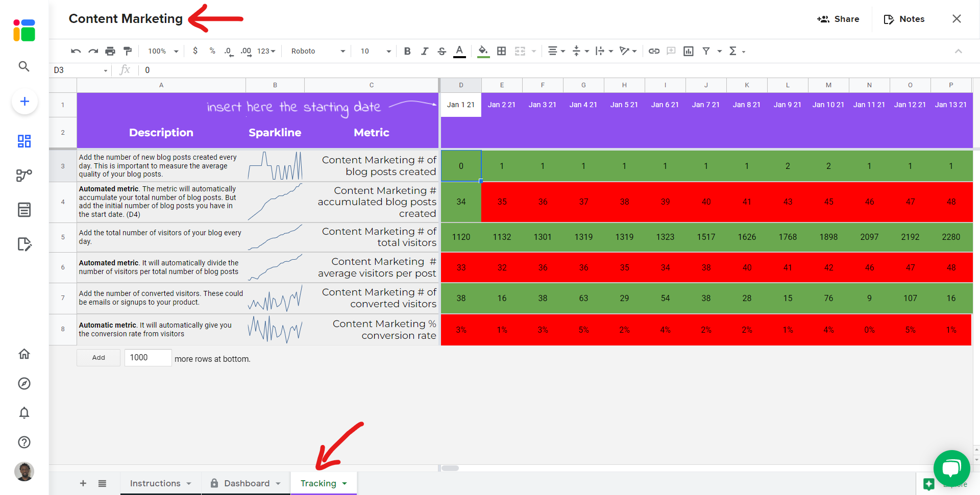The width and height of the screenshot is (980, 495).
Task: Open the dashboard grid icon in sidebar
Action: pyautogui.click(x=24, y=141)
